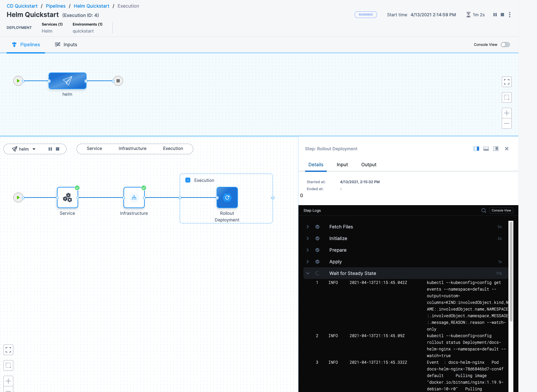Zoom out on the top pipeline canvas

507,123
